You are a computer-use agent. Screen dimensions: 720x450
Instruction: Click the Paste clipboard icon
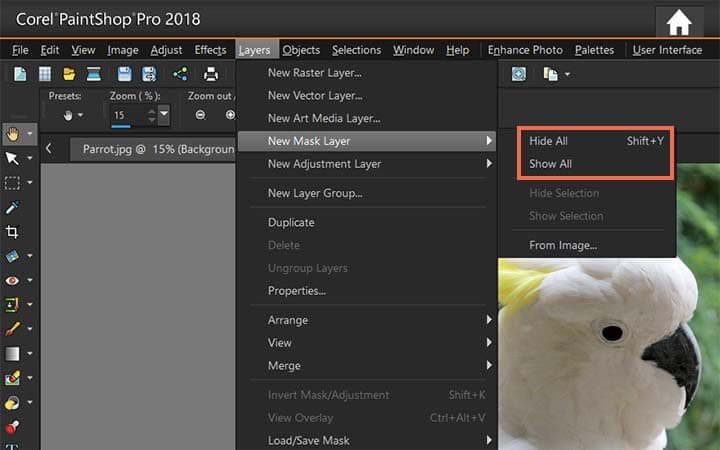[550, 74]
